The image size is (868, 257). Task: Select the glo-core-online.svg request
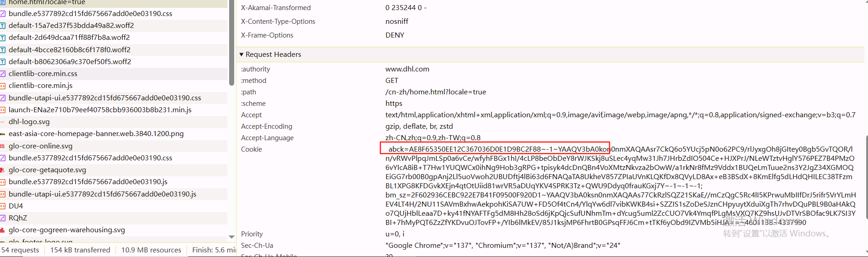click(114, 146)
